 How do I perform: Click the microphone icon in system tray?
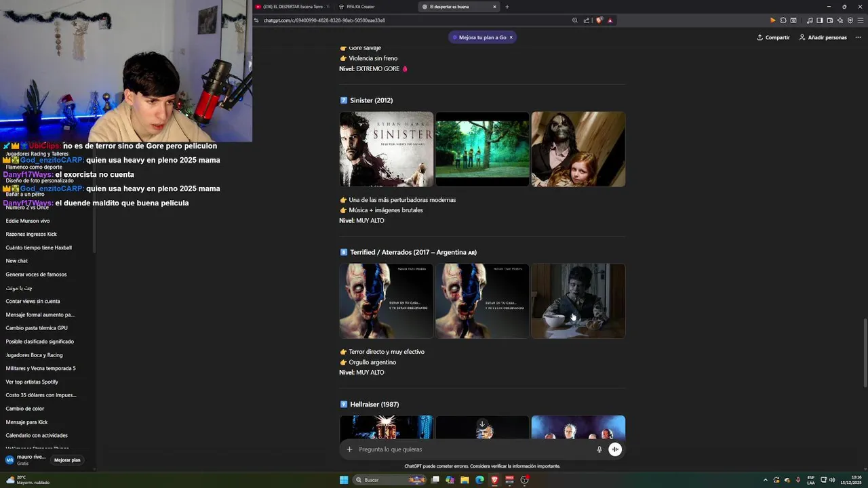[x=798, y=480]
